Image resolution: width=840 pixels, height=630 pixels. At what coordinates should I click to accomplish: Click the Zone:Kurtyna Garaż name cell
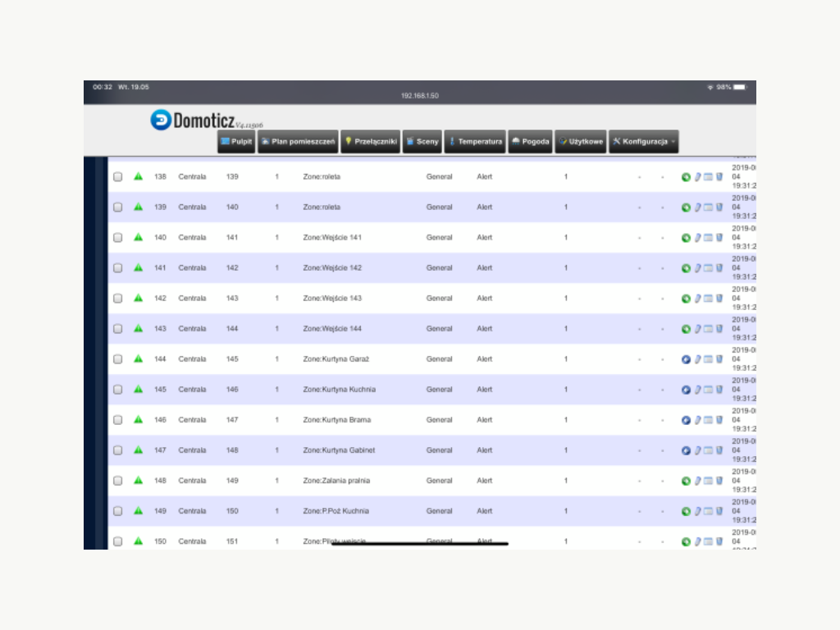click(x=336, y=359)
